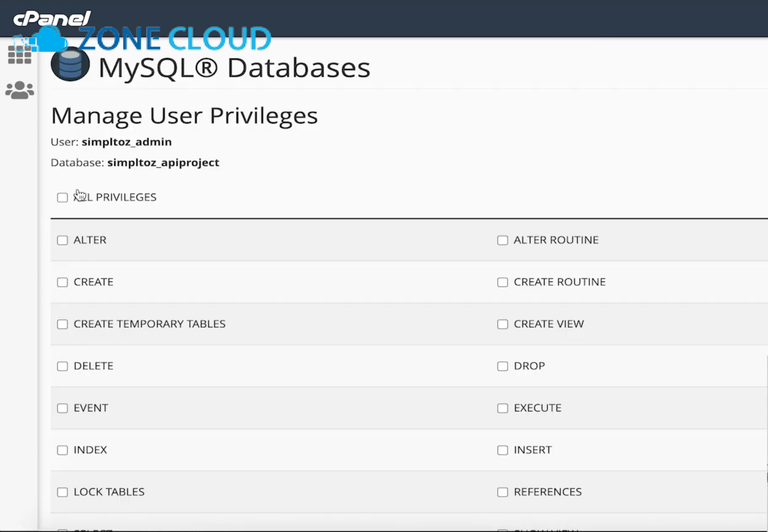Image resolution: width=768 pixels, height=532 pixels.
Task: Select the DELETE privilege checkbox
Action: point(62,366)
